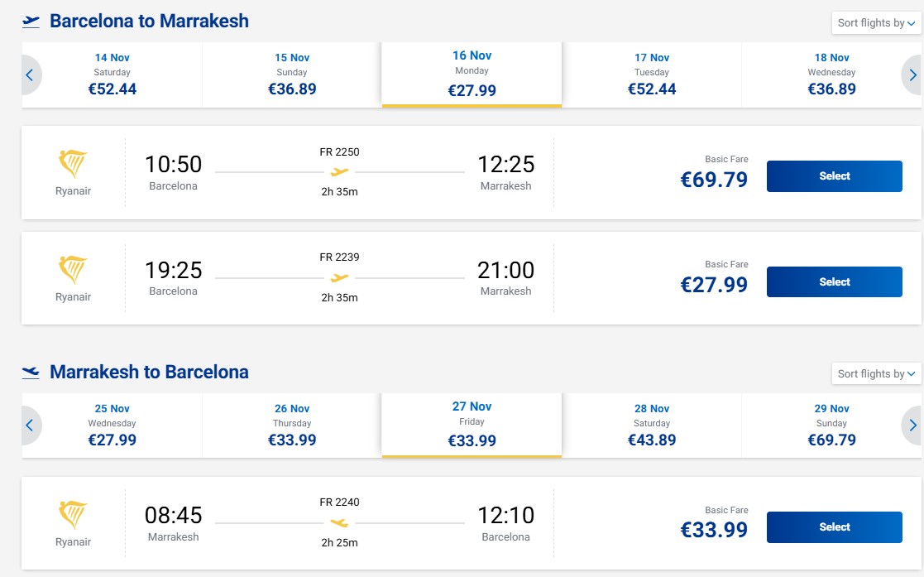
Task: Click the plane icon beside Marrakesh to Barcelona
Action: 31,373
